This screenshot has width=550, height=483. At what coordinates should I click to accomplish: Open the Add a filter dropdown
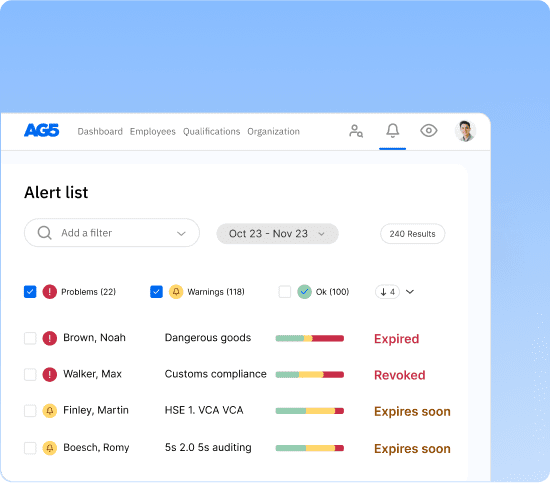click(x=112, y=233)
